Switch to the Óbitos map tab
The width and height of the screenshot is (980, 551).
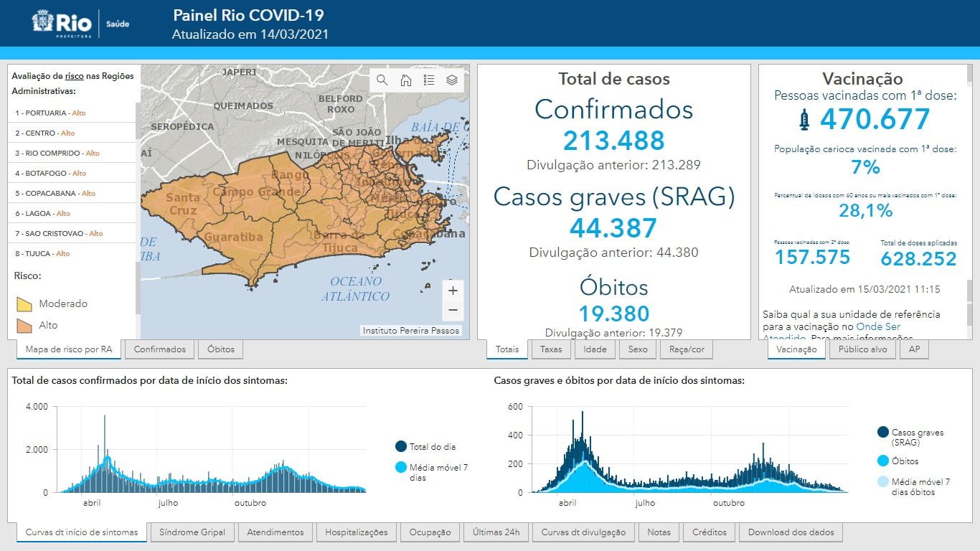pyautogui.click(x=221, y=349)
